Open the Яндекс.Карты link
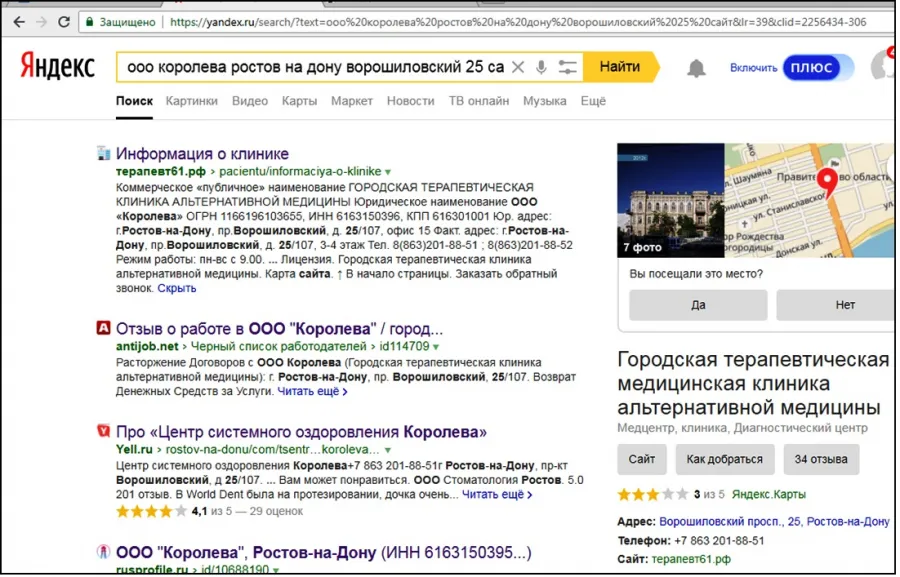The width and height of the screenshot is (900, 577). click(x=769, y=494)
